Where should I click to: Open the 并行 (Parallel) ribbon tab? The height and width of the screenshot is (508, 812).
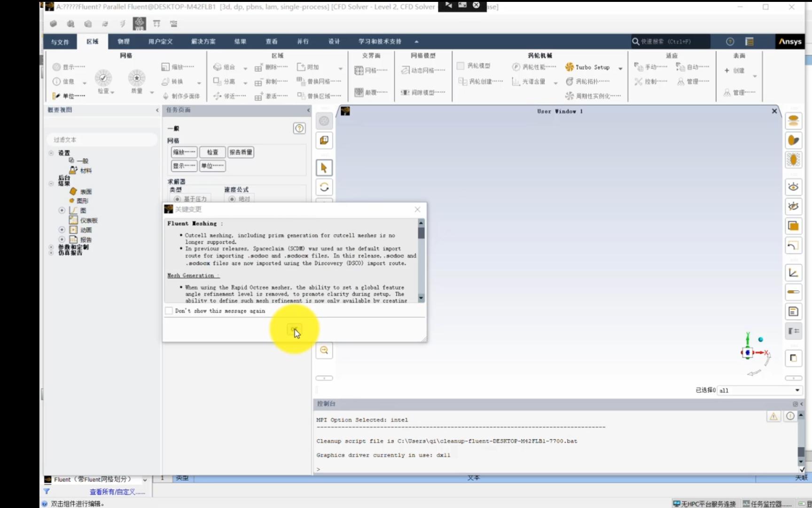point(303,41)
